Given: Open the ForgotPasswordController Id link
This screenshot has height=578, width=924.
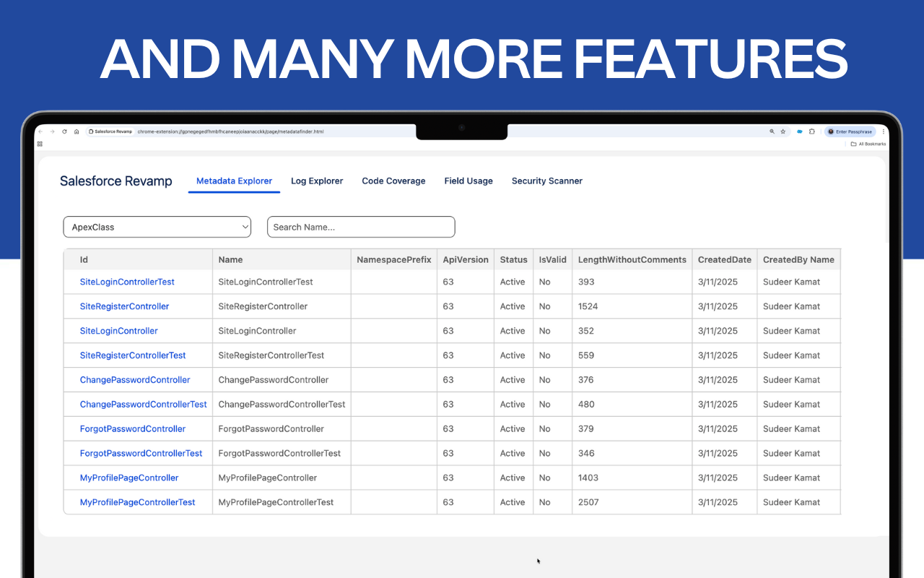Looking at the screenshot, I should [133, 429].
